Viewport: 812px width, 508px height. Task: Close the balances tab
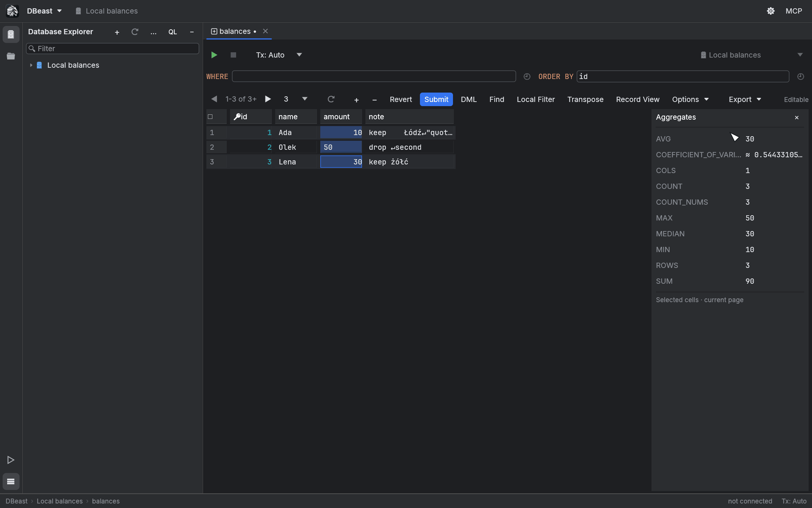click(x=265, y=31)
